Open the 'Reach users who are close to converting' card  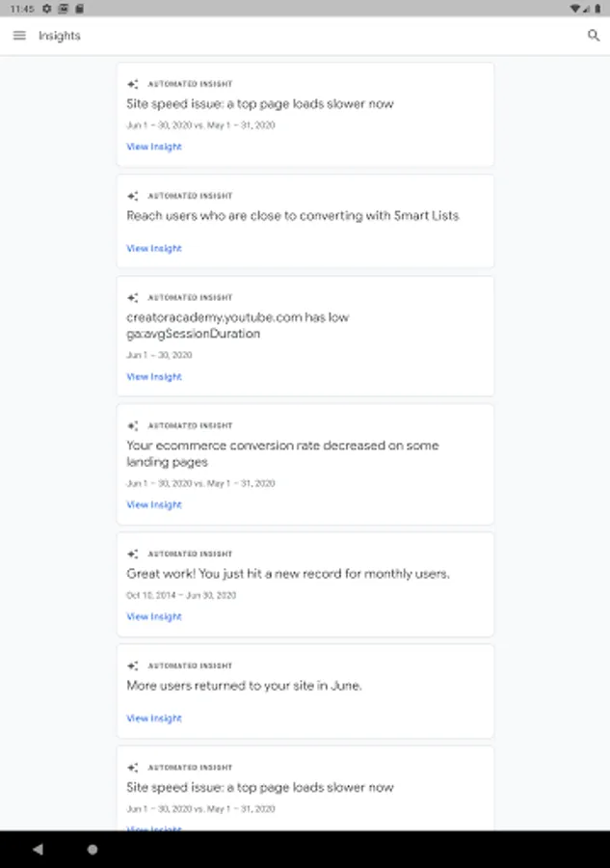(292, 216)
